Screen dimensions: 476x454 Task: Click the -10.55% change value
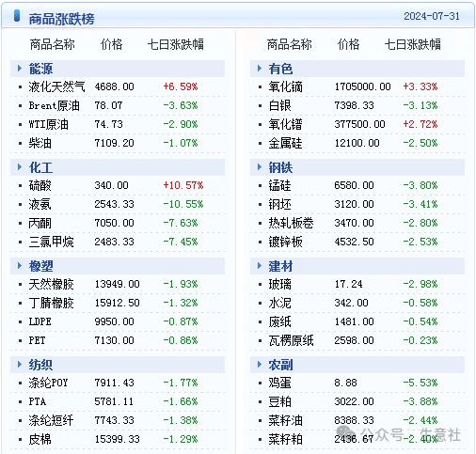[183, 204]
